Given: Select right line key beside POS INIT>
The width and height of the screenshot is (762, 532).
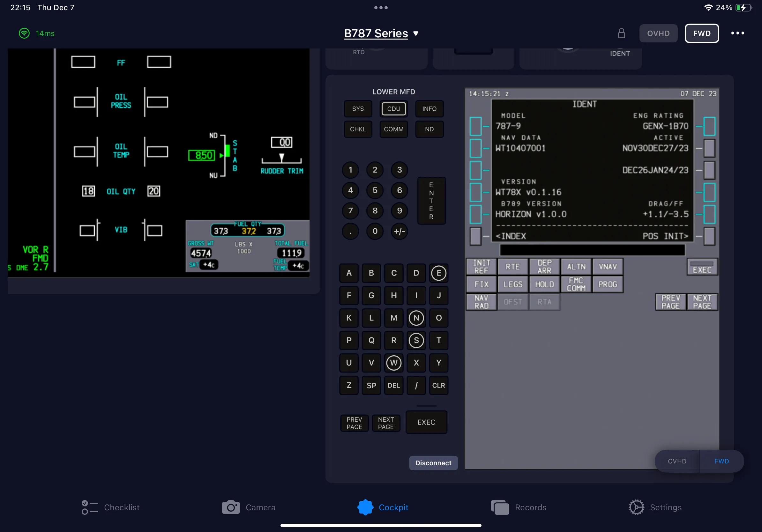Looking at the screenshot, I should coord(709,236).
